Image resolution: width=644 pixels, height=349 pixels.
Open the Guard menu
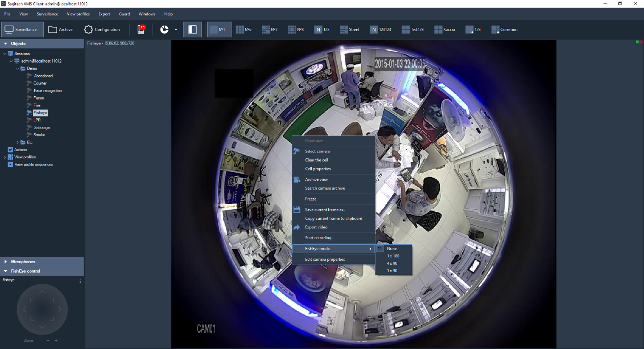click(124, 14)
